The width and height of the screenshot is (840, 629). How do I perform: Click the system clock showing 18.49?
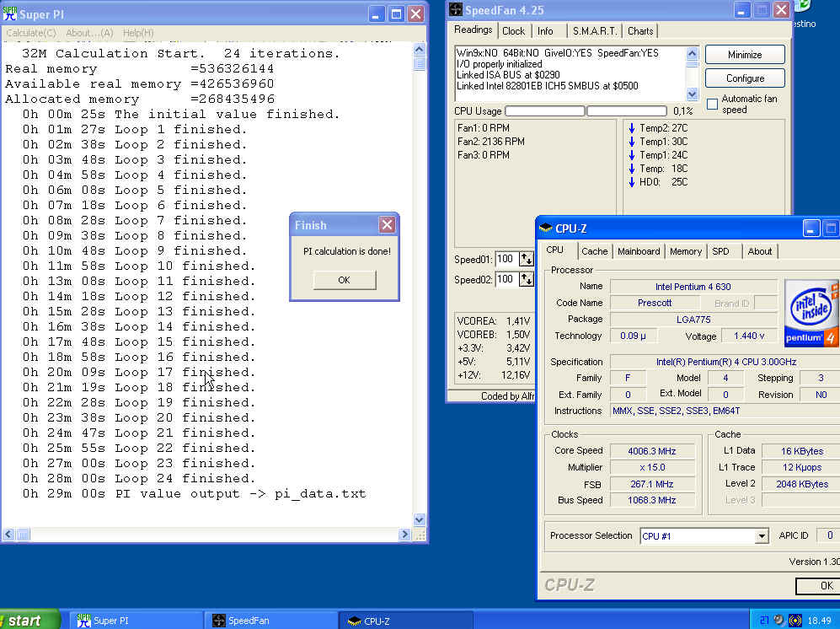(x=819, y=621)
